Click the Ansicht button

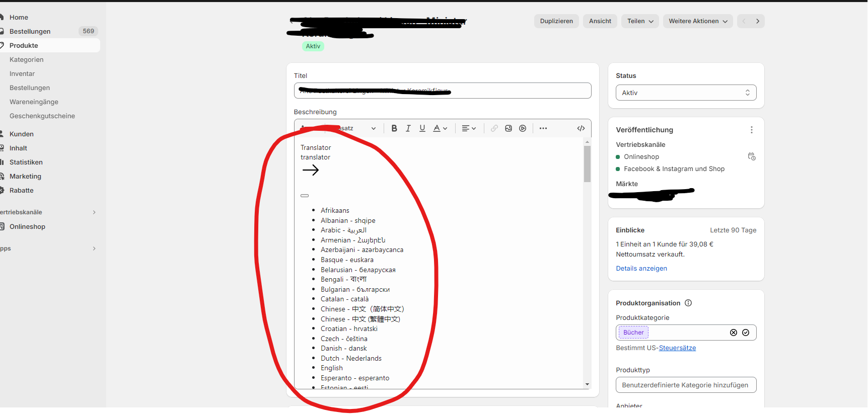click(600, 21)
